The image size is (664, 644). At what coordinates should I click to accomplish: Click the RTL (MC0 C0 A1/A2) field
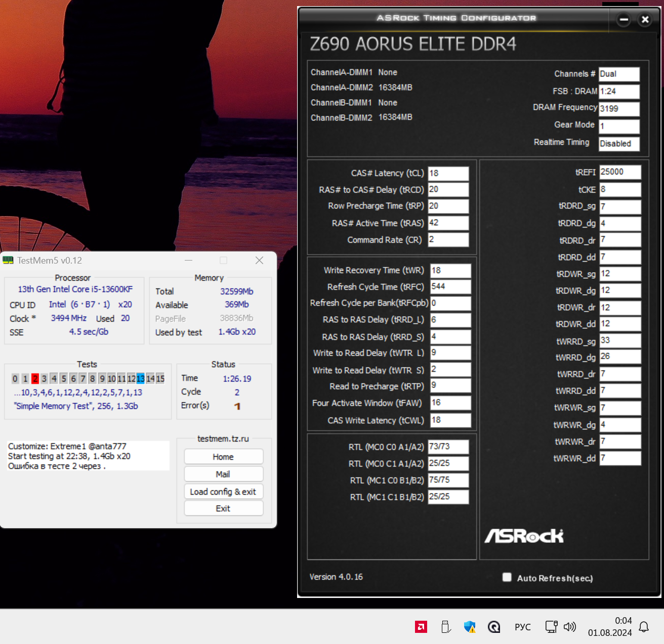click(448, 447)
